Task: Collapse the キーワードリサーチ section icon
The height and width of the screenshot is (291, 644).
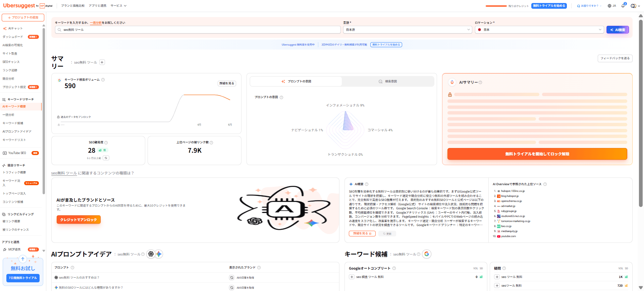Action: click(4, 99)
